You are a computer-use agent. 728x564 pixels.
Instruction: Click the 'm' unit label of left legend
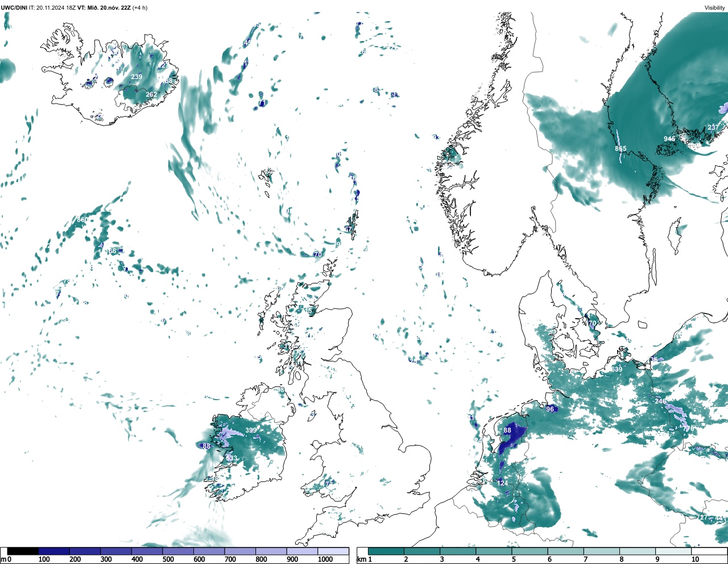click(x=3, y=560)
